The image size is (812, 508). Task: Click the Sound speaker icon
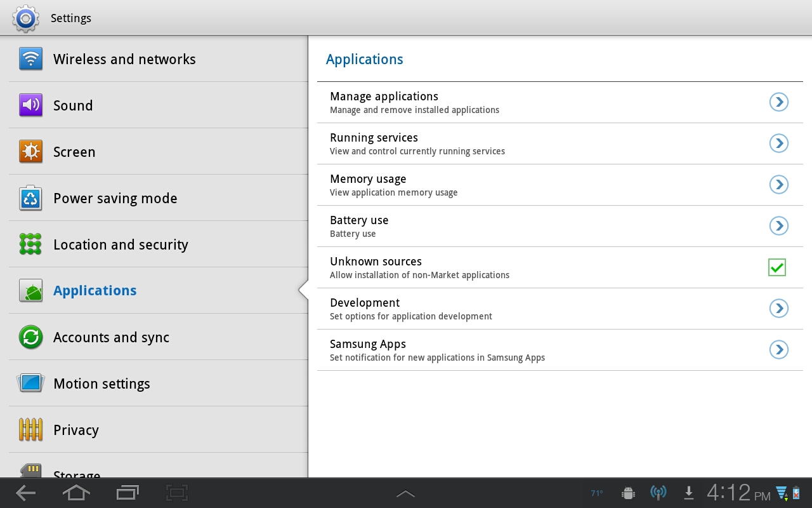[30, 105]
